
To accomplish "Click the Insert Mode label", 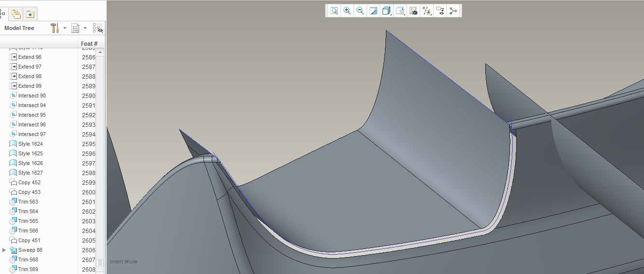I will [x=124, y=261].
